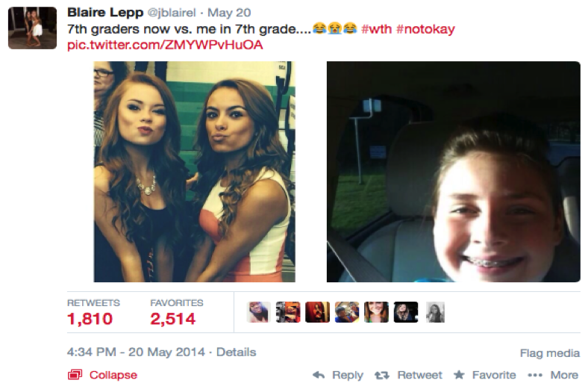588x392 pixels.
Task: Open the #wth hashtag
Action: (x=377, y=29)
